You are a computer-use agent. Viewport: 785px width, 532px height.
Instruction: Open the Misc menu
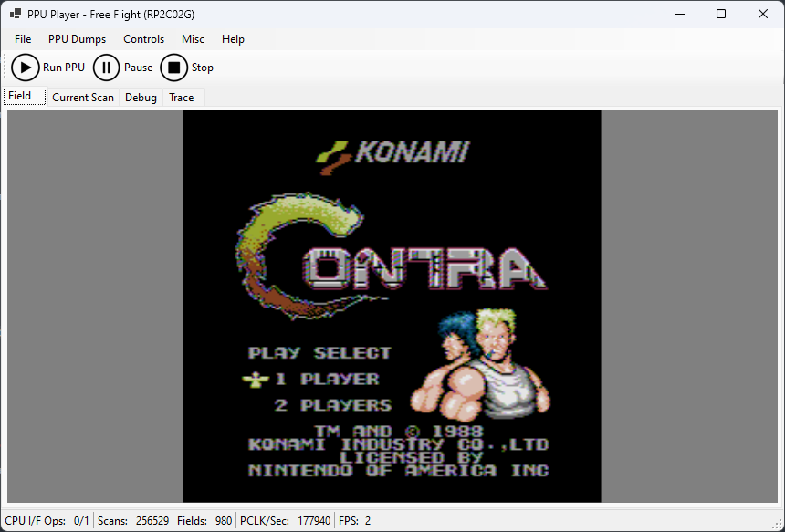tap(193, 39)
